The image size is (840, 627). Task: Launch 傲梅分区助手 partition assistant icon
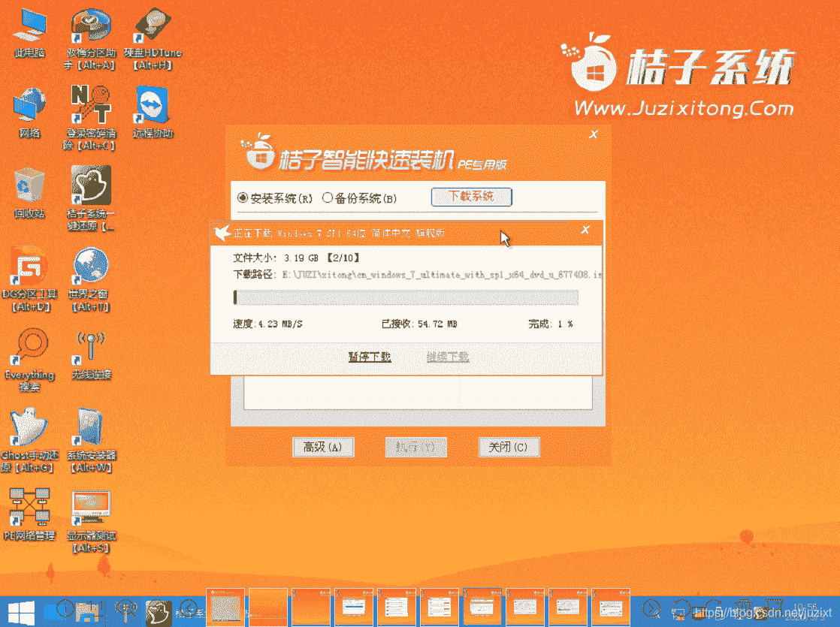click(x=90, y=38)
